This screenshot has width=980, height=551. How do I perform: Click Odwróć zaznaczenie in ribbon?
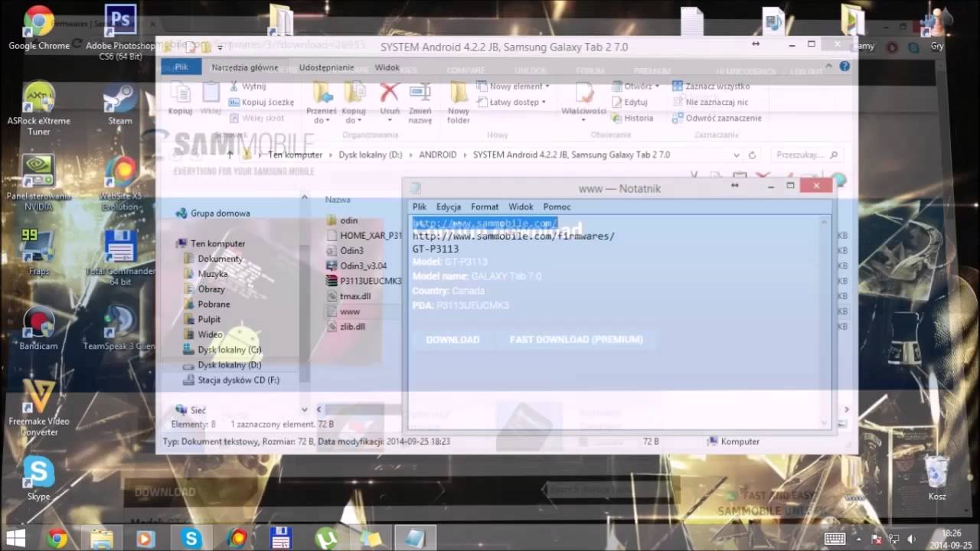[x=717, y=118]
